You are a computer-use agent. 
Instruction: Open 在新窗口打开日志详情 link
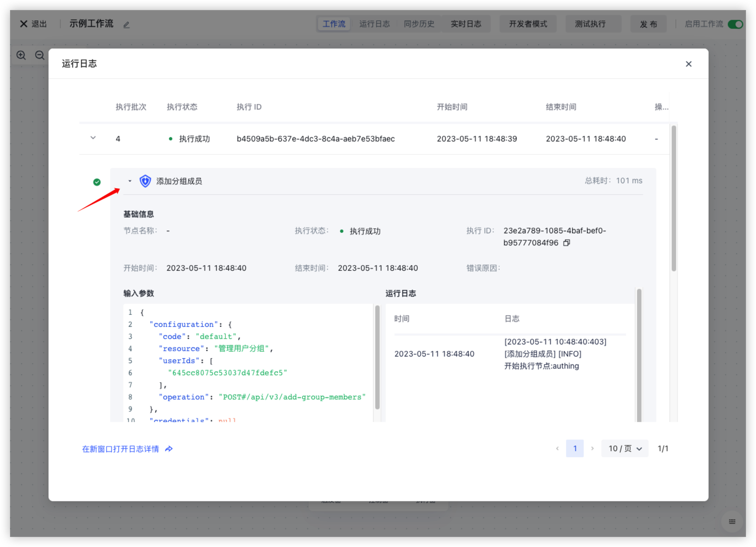point(120,449)
